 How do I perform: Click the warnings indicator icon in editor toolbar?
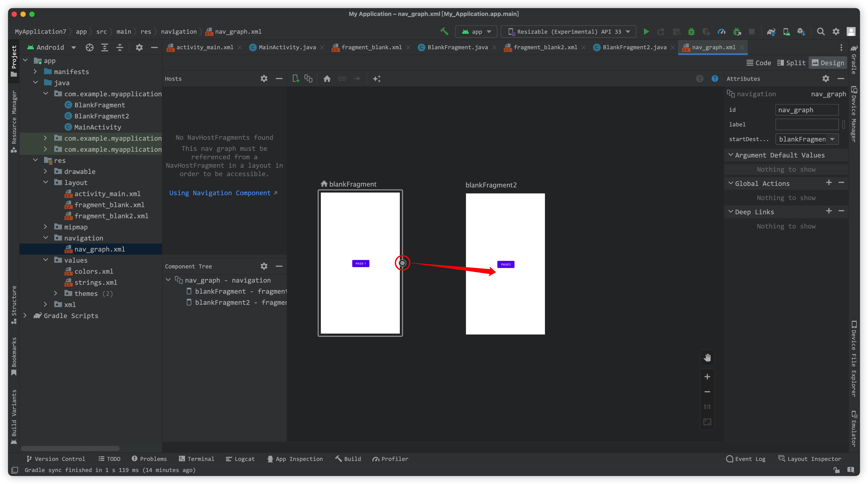[700, 79]
